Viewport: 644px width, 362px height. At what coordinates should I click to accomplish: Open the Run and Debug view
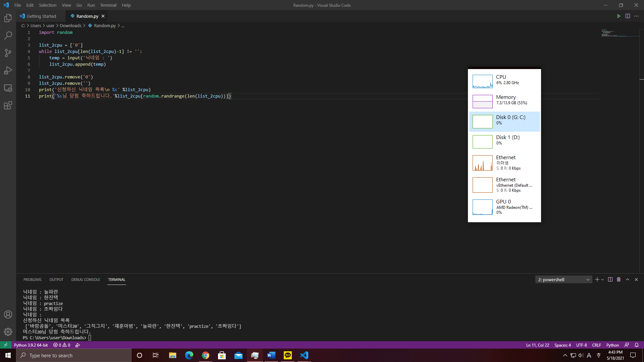coord(8,70)
